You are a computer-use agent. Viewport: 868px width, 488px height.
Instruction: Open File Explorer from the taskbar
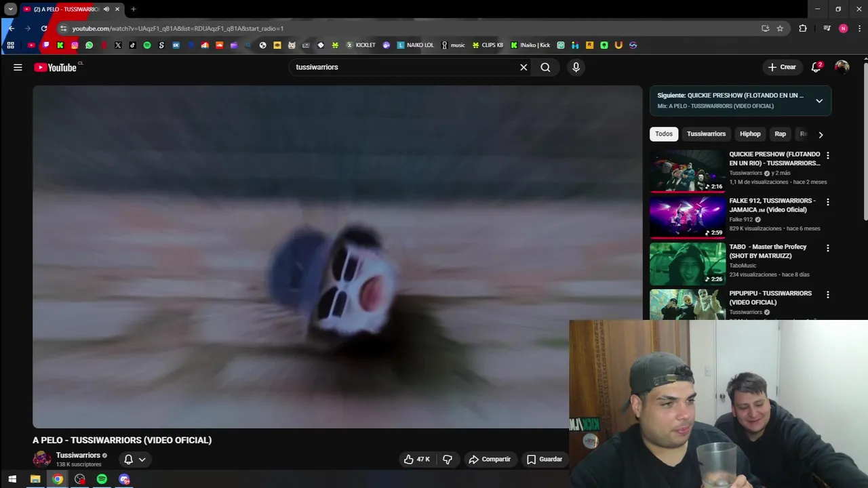tap(35, 479)
